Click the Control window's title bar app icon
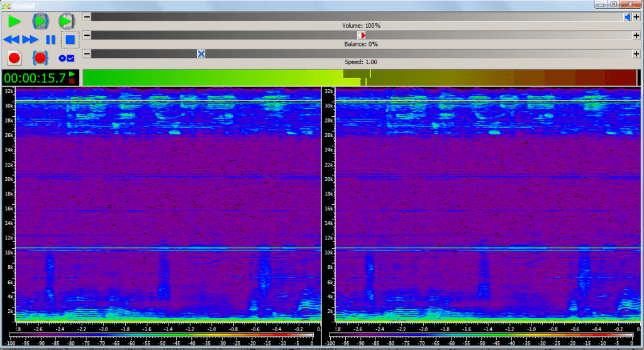The image size is (644, 350). 6,6
